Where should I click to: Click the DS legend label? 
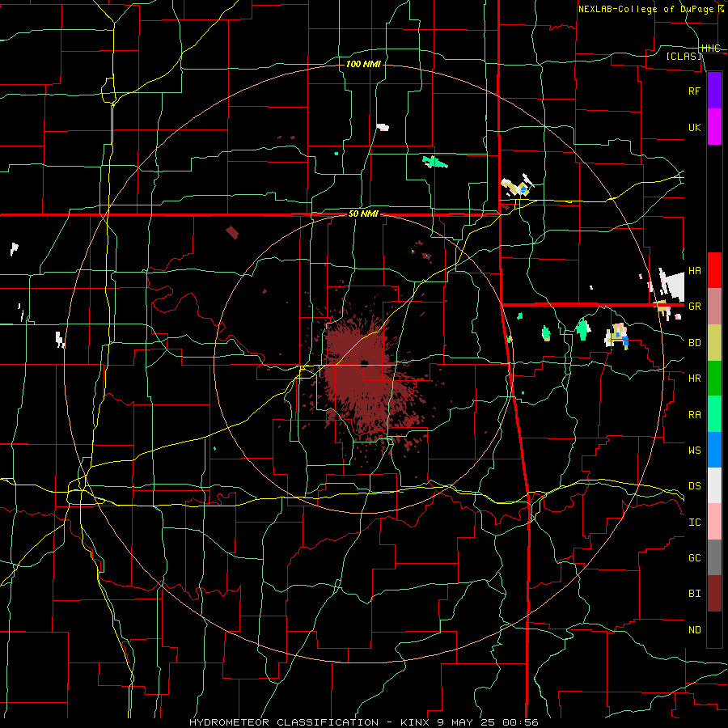(694, 486)
